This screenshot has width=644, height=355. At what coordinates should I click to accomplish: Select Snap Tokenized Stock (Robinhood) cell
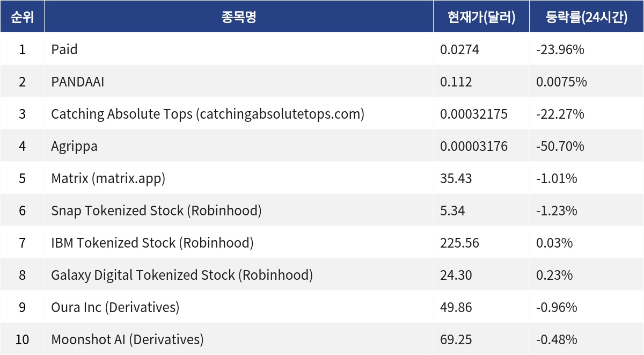239,211
